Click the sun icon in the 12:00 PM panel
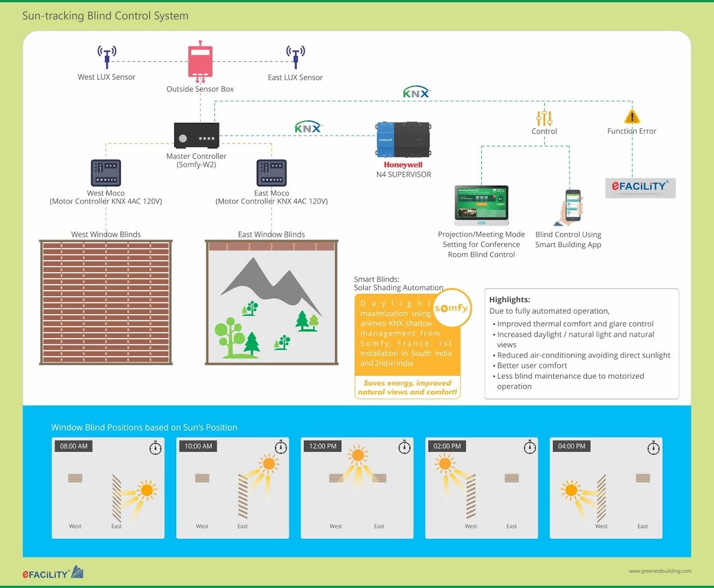 [x=358, y=455]
